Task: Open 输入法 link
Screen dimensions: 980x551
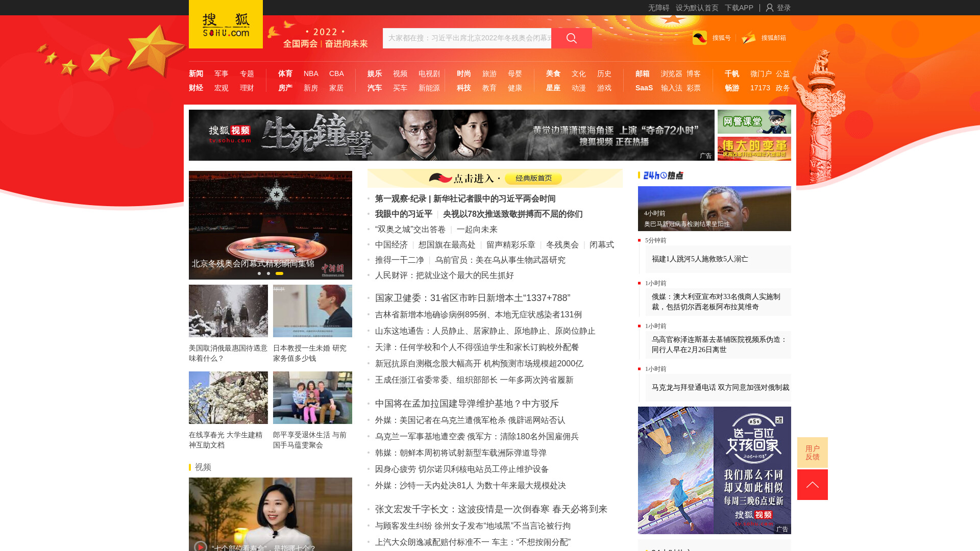Action: [x=672, y=88]
